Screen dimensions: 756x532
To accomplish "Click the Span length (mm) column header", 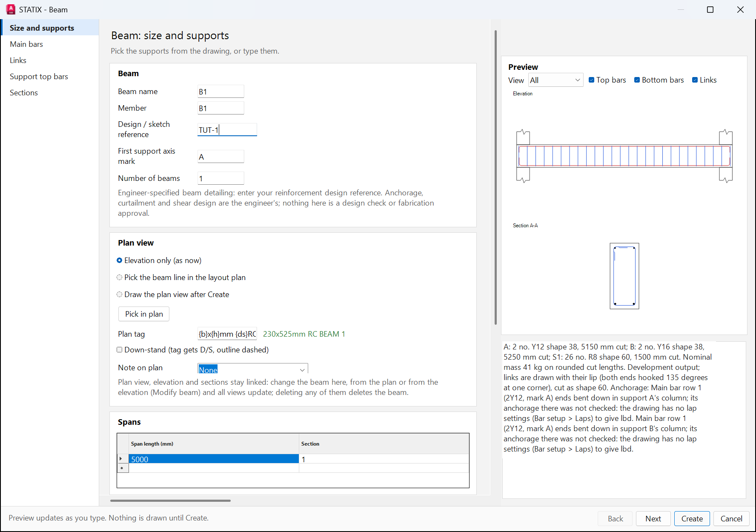I will click(x=214, y=444).
